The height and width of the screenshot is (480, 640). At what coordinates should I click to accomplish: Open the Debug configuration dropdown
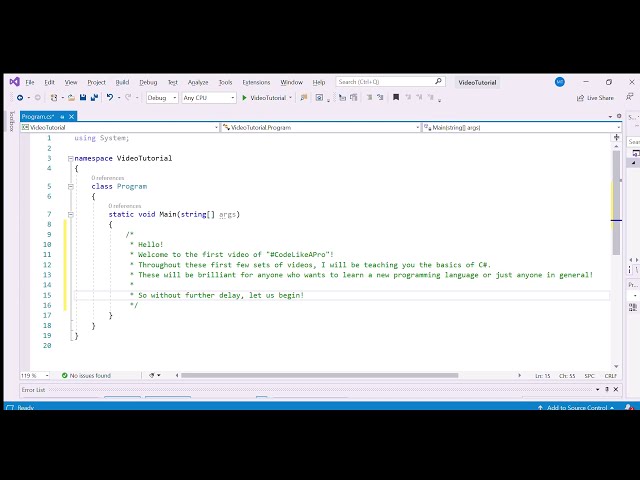pyautogui.click(x=162, y=98)
